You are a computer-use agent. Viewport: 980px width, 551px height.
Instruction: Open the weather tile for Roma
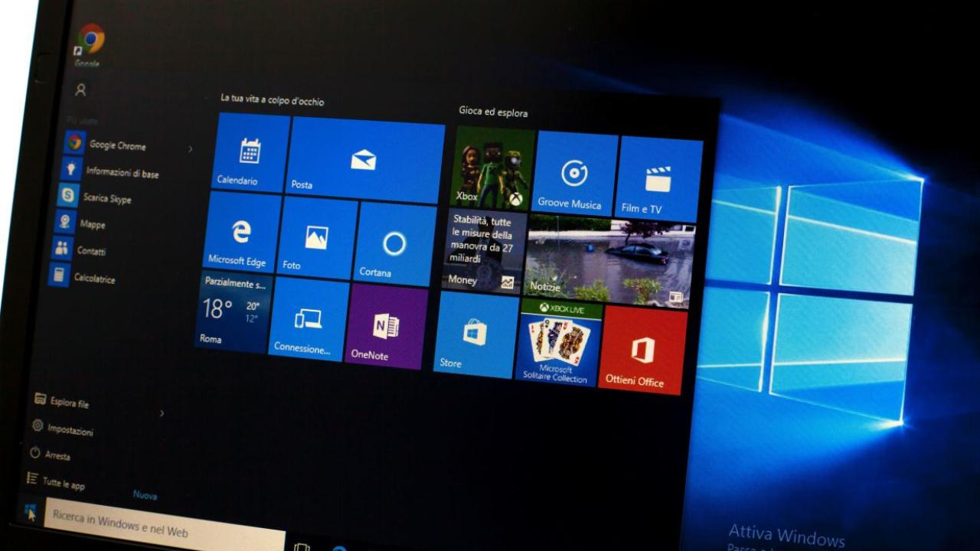[x=233, y=311]
